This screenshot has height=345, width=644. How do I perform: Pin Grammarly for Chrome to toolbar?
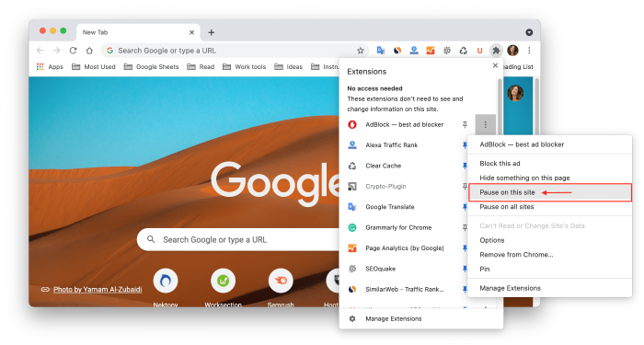click(x=465, y=227)
